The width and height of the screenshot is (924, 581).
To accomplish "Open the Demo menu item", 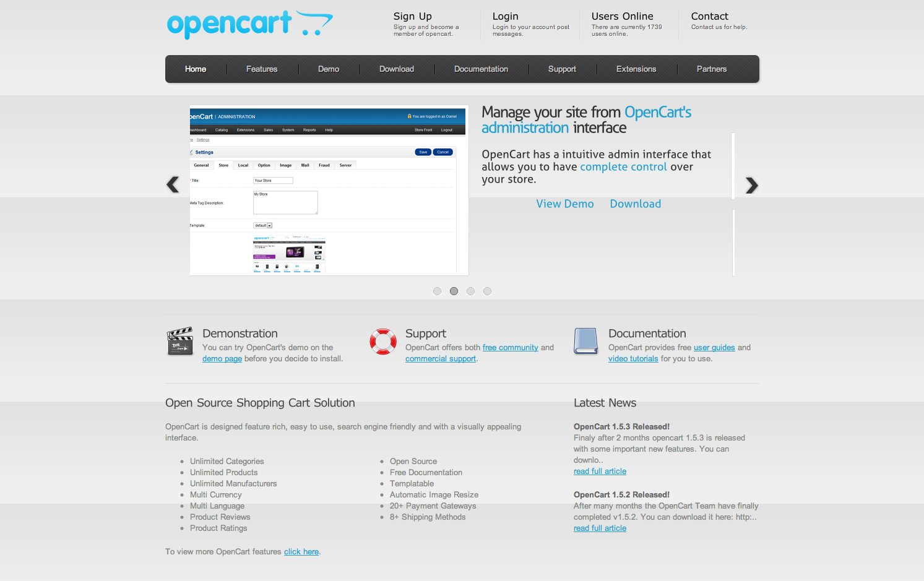I will tap(329, 69).
